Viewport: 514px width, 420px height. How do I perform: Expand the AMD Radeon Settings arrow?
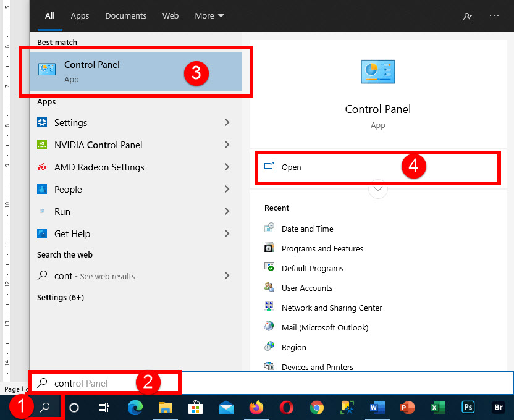(x=227, y=167)
